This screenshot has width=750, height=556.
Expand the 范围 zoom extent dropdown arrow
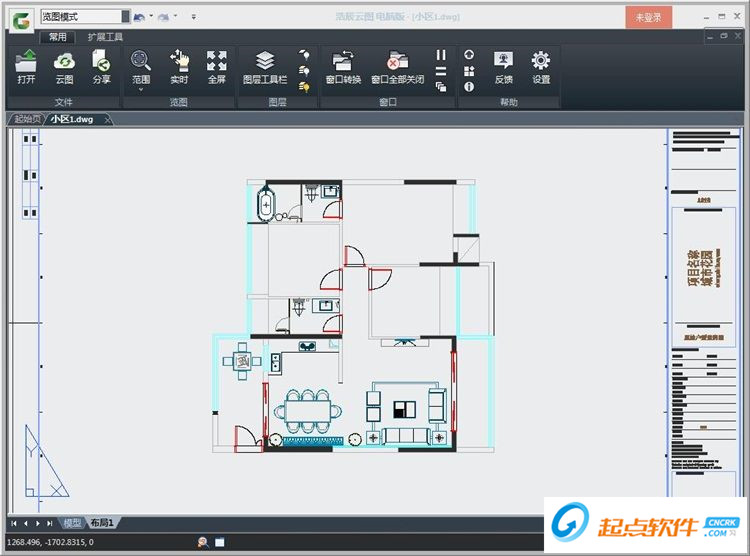(141, 90)
